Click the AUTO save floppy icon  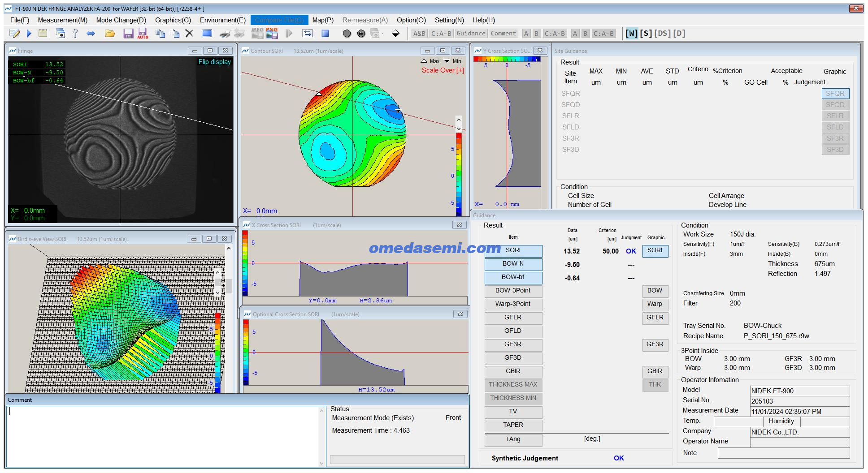click(x=143, y=34)
